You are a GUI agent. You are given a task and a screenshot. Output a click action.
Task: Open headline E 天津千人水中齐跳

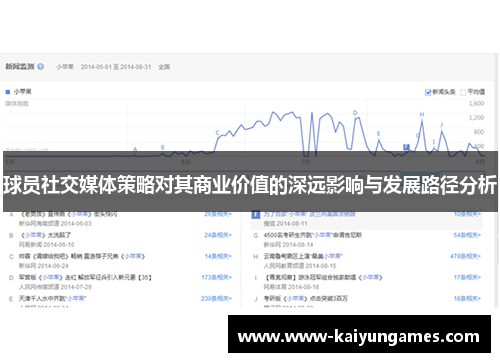pos(52,299)
